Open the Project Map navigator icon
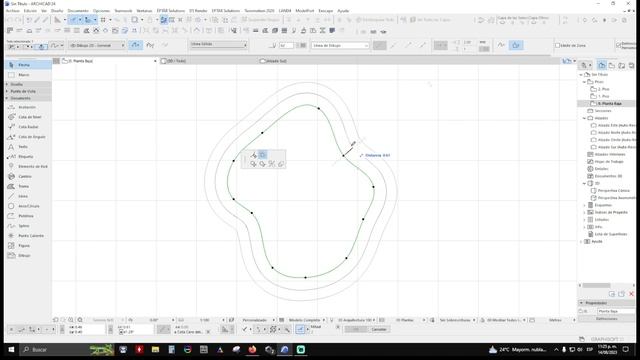This screenshot has height=360, width=640. pyautogui.click(x=602, y=65)
